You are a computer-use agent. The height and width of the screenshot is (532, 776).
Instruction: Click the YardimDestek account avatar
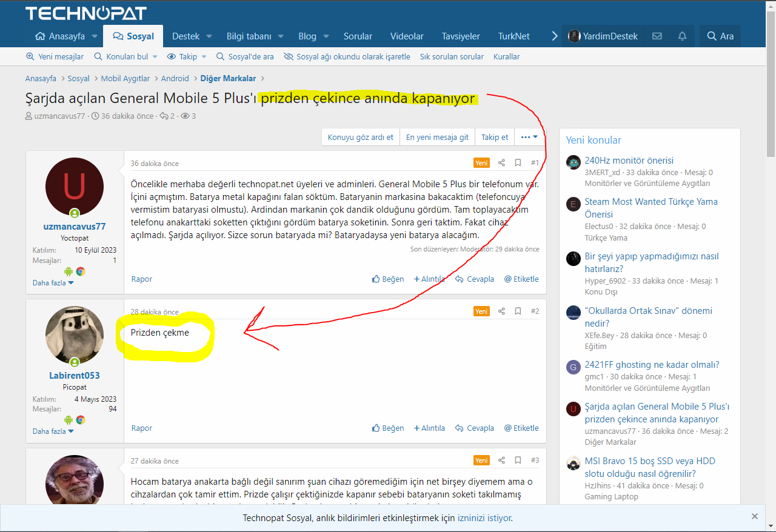574,36
